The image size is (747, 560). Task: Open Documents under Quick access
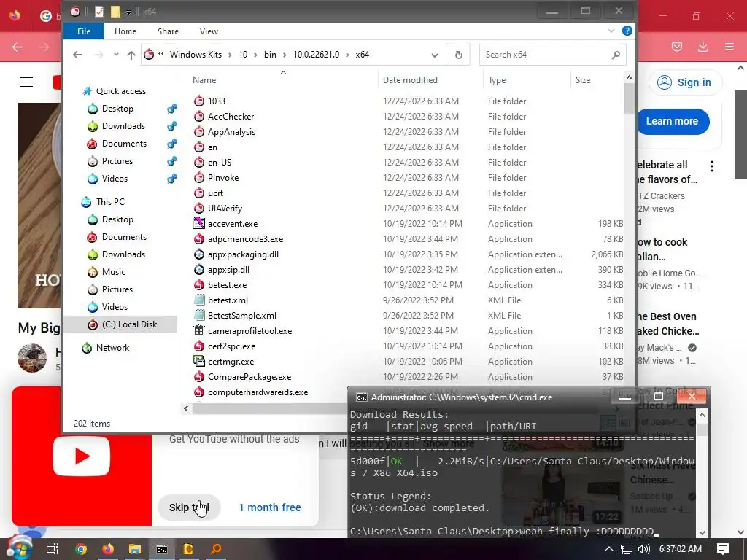tap(124, 144)
